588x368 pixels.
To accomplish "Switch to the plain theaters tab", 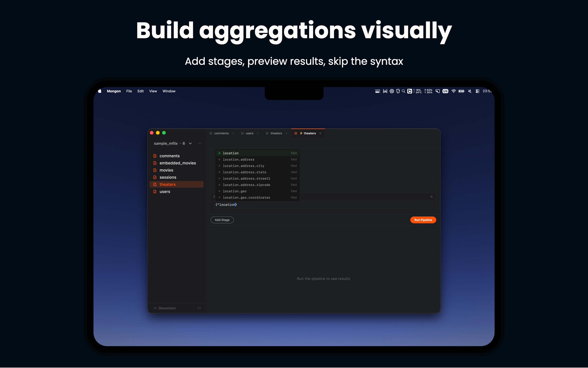I will pyautogui.click(x=276, y=133).
